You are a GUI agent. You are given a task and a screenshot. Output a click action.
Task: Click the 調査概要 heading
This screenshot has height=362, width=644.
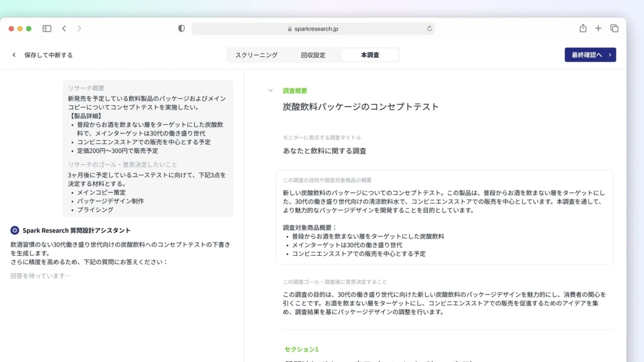click(295, 91)
